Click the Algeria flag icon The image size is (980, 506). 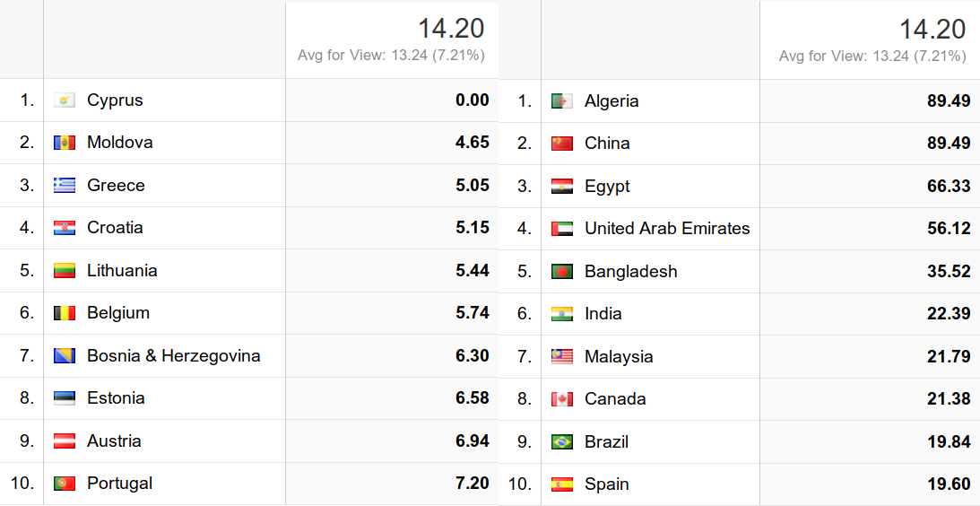562,100
